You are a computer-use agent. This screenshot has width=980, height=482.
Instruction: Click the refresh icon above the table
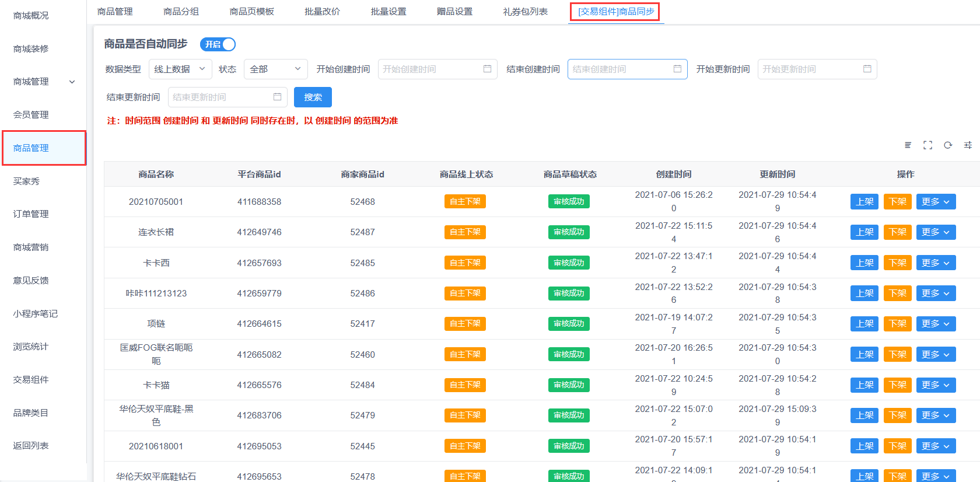point(948,145)
